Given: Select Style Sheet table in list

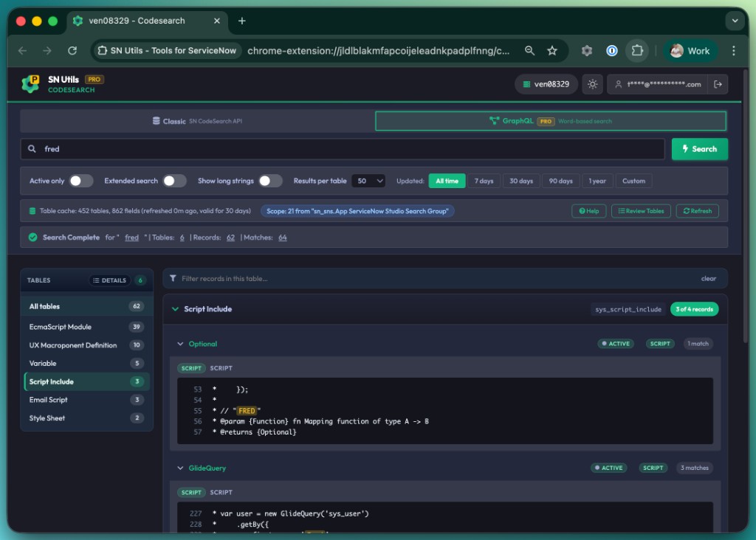Looking at the screenshot, I should 87,418.
